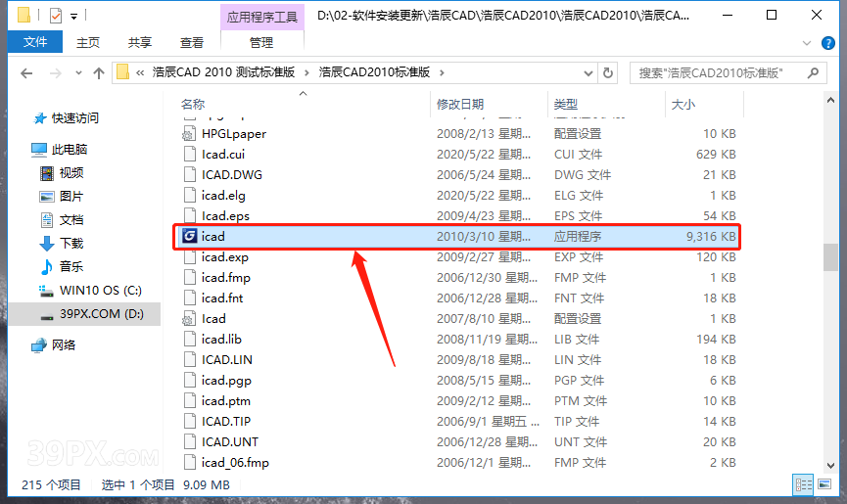The width and height of the screenshot is (847, 504).
Task: Click the search magnifier icon
Action: [x=813, y=72]
